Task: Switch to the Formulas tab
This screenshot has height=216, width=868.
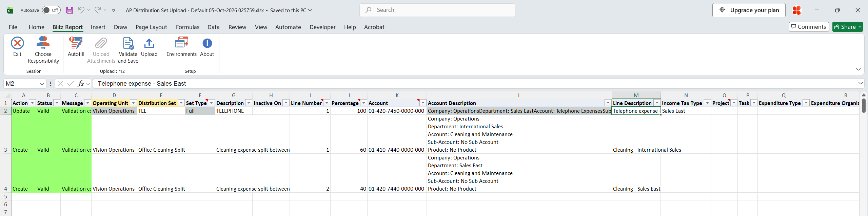Action: [188, 27]
